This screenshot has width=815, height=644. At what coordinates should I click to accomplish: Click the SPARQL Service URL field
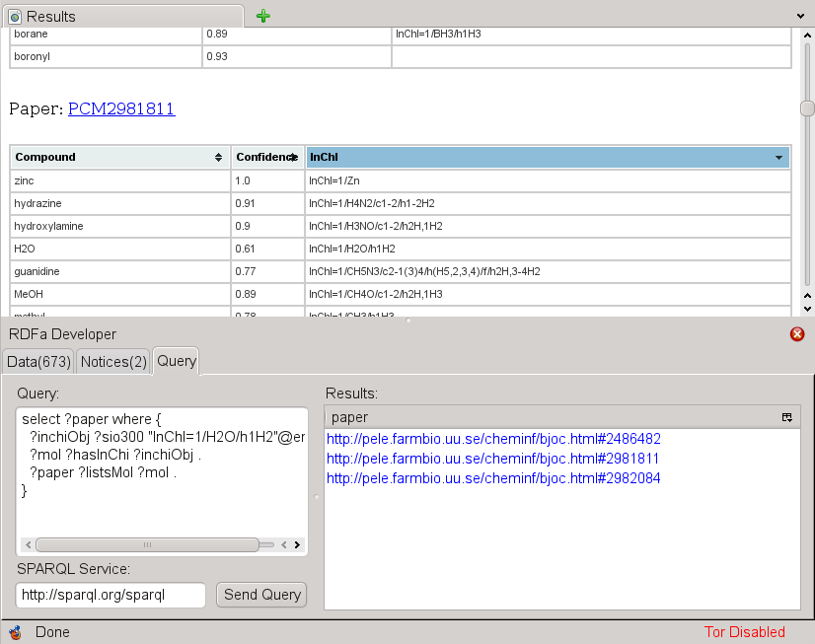pos(111,595)
